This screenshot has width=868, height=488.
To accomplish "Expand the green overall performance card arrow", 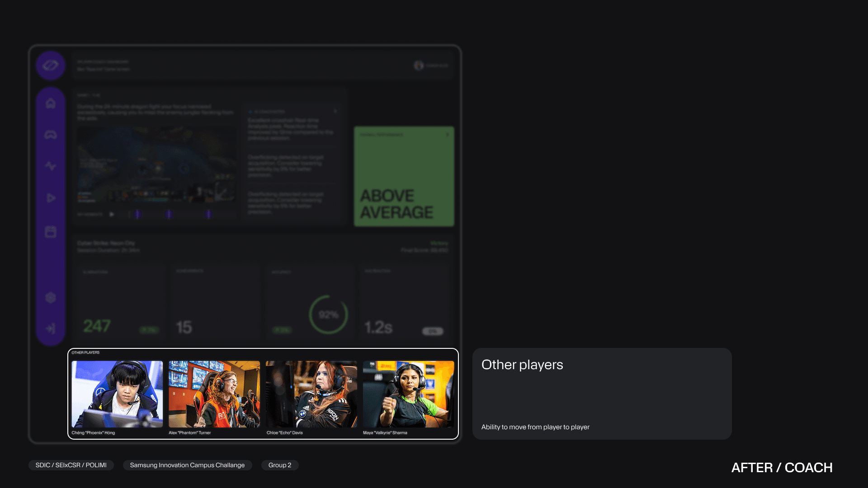I will point(447,134).
